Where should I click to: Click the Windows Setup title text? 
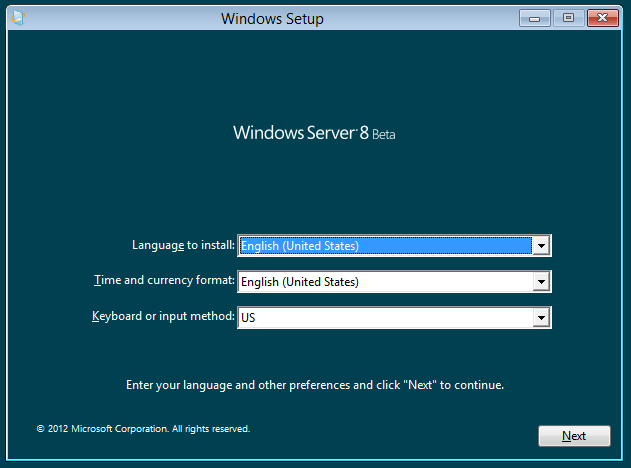(272, 19)
